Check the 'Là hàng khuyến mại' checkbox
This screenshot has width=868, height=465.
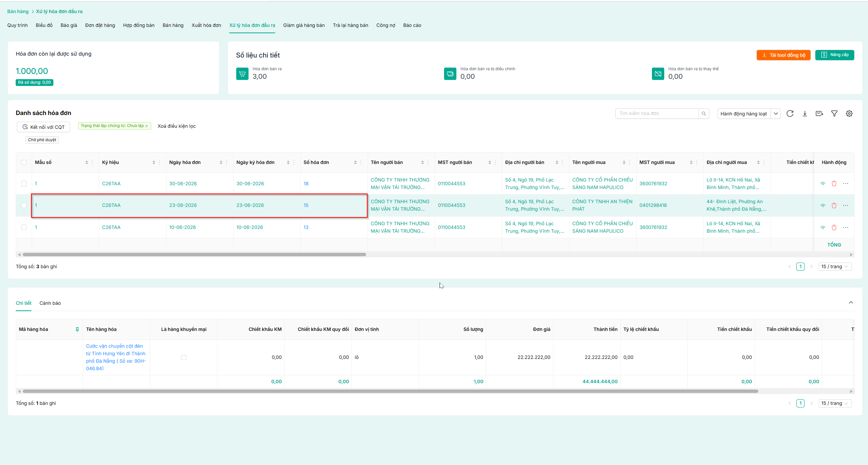[x=184, y=357]
